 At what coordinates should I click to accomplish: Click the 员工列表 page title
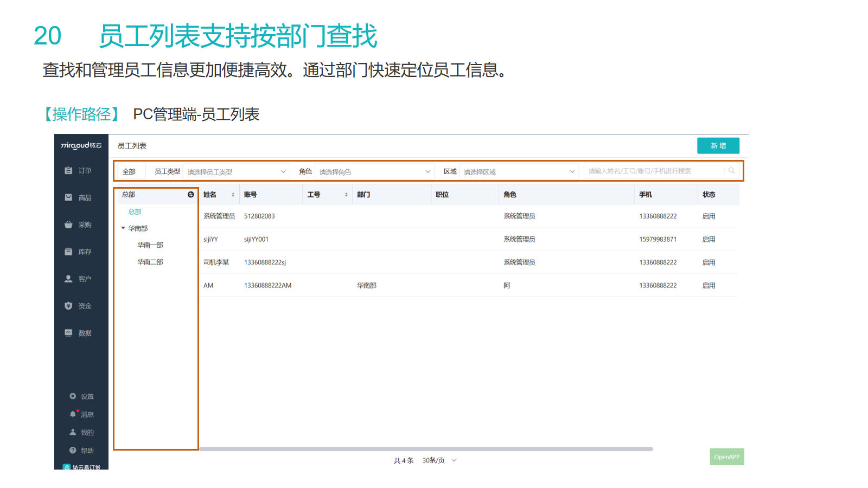132,146
